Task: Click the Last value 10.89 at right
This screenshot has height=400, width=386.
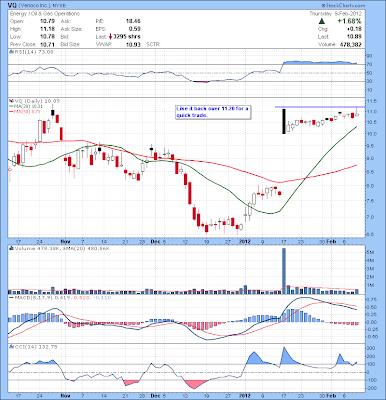Action: pyautogui.click(x=354, y=37)
